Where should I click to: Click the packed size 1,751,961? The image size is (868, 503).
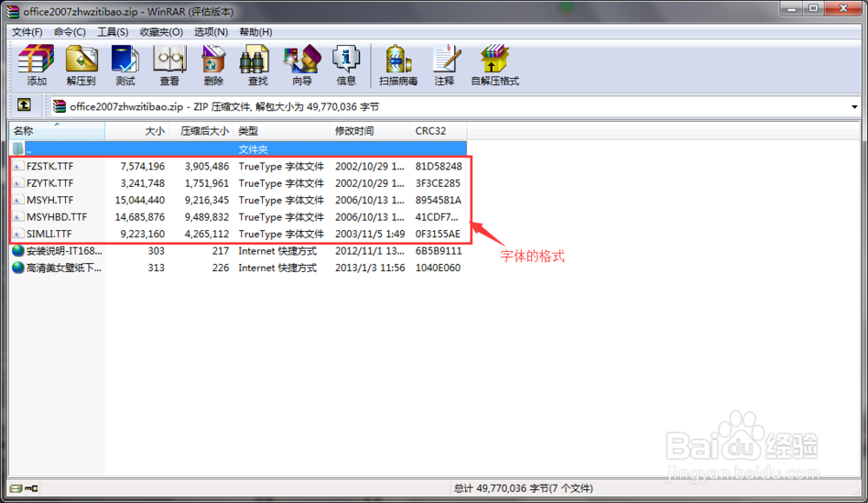click(x=207, y=183)
